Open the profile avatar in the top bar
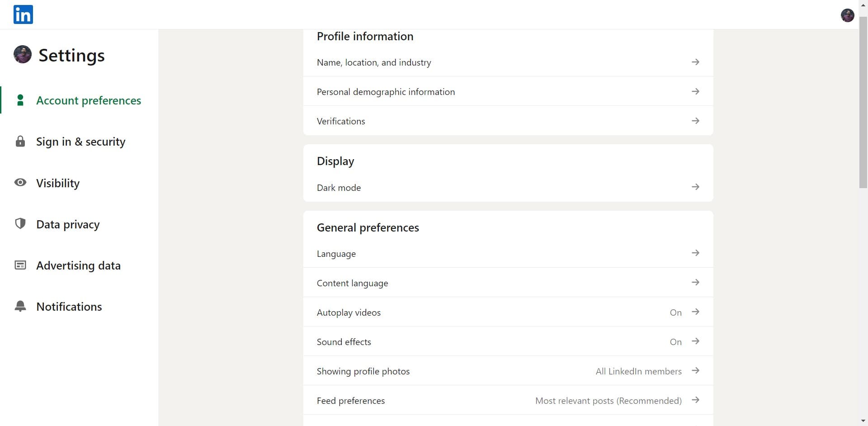 [x=848, y=15]
